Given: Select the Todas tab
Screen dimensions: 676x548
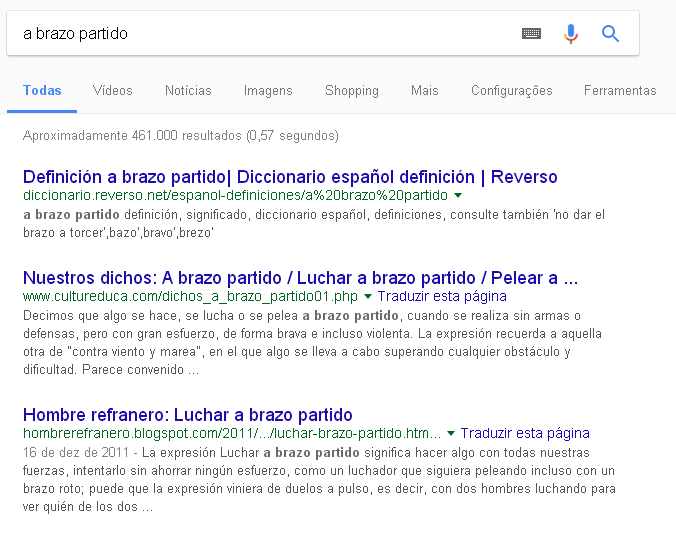Looking at the screenshot, I should pos(42,91).
